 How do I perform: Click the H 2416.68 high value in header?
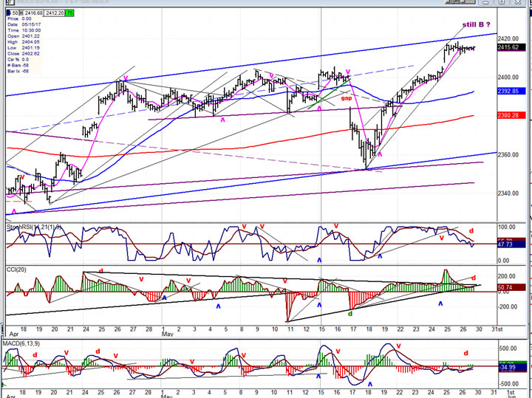pyautogui.click(x=31, y=13)
